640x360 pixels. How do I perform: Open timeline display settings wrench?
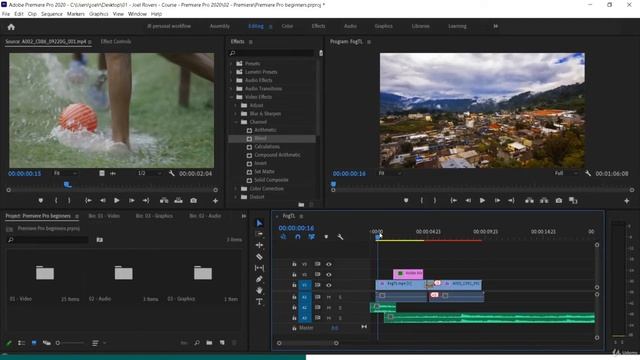340,237
